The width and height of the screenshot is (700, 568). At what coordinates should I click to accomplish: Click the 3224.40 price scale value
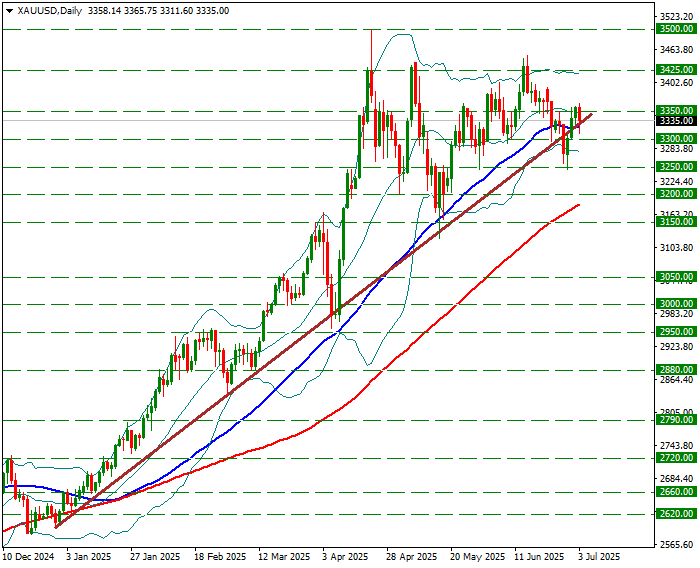click(676, 181)
